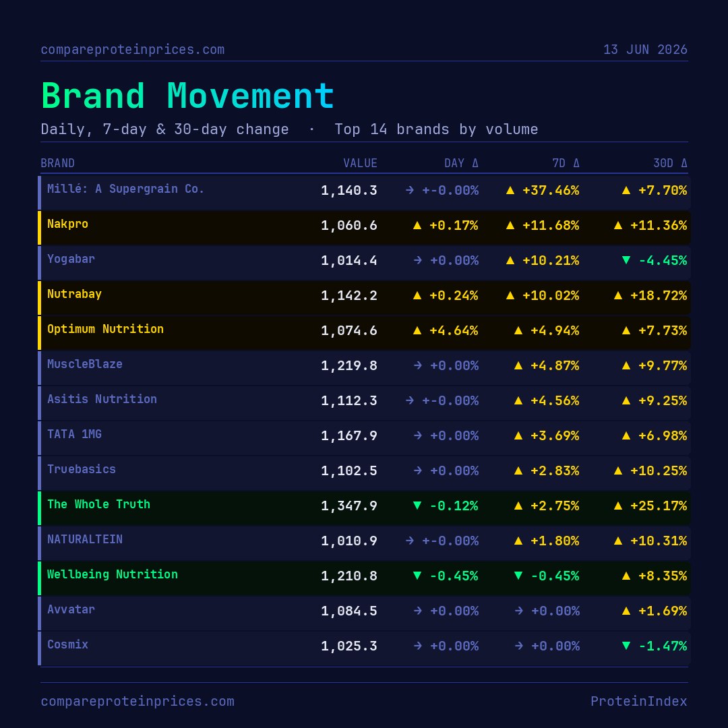
Task: Click the Brand Movement title
Action: click(x=187, y=96)
